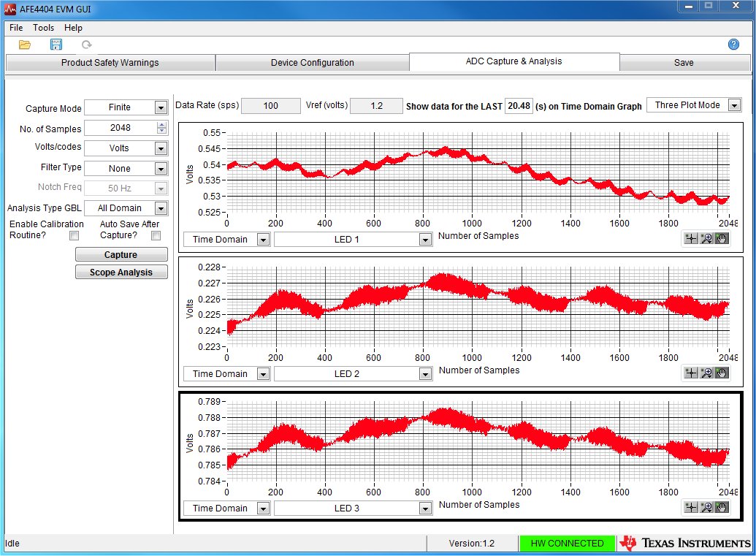Click the No. of Samples field
The width and height of the screenshot is (756, 556).
click(121, 128)
